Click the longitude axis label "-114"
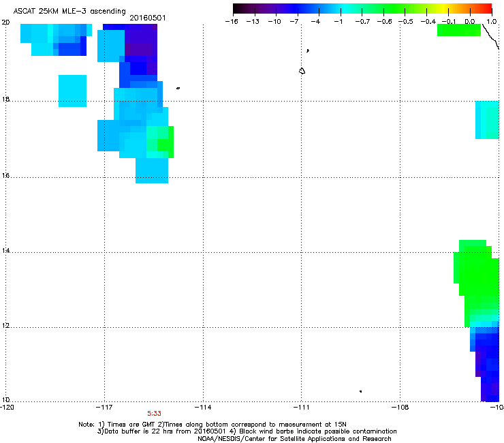The width and height of the screenshot is (504, 443). click(x=203, y=408)
